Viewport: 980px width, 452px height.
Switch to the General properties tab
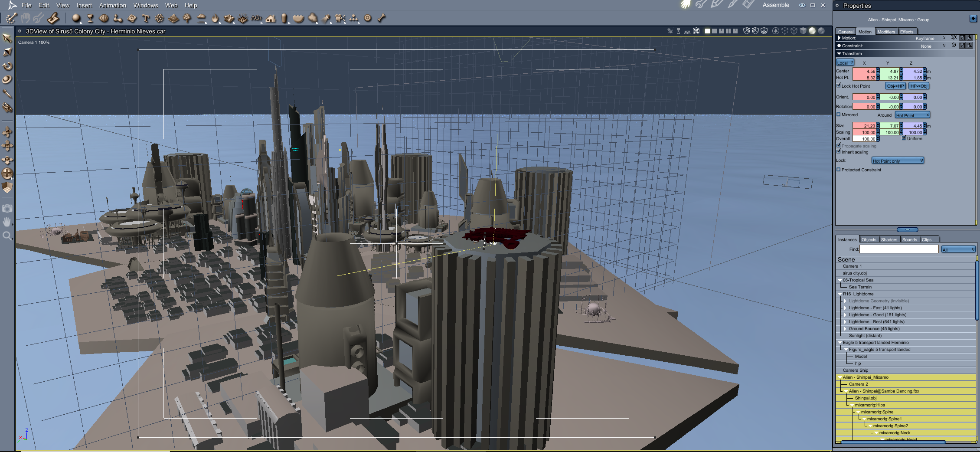click(846, 32)
